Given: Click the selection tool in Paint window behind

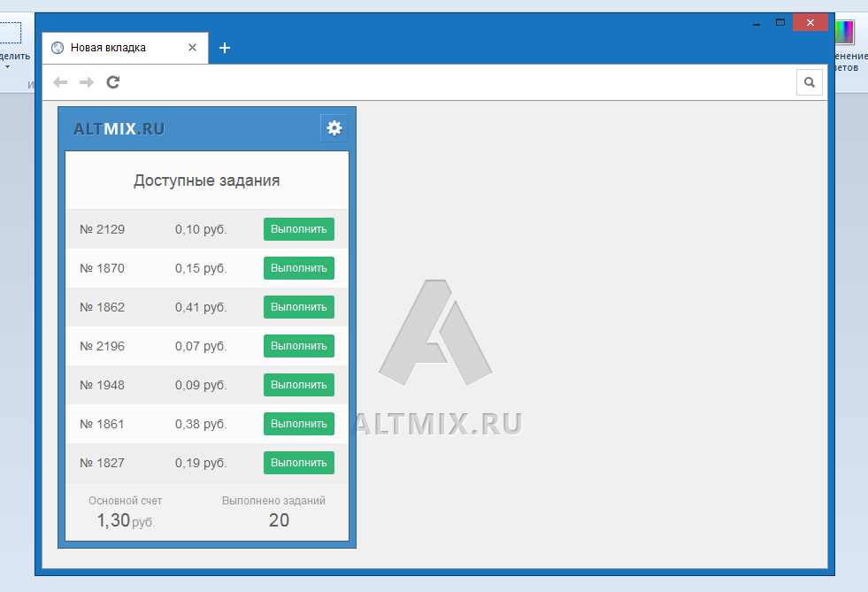Looking at the screenshot, I should coord(10,33).
